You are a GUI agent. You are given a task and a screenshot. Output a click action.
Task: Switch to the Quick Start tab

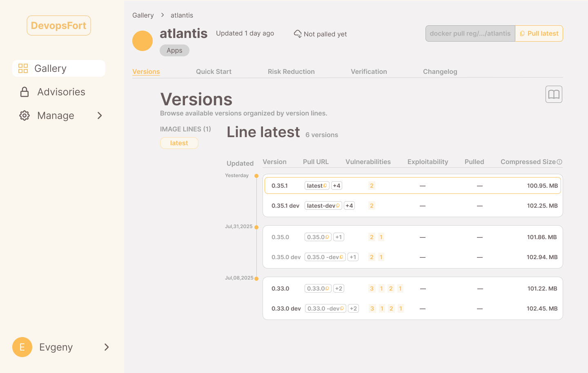pos(214,71)
